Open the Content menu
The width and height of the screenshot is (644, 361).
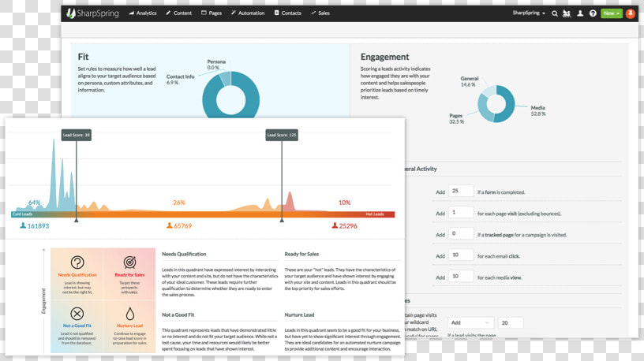tap(178, 13)
